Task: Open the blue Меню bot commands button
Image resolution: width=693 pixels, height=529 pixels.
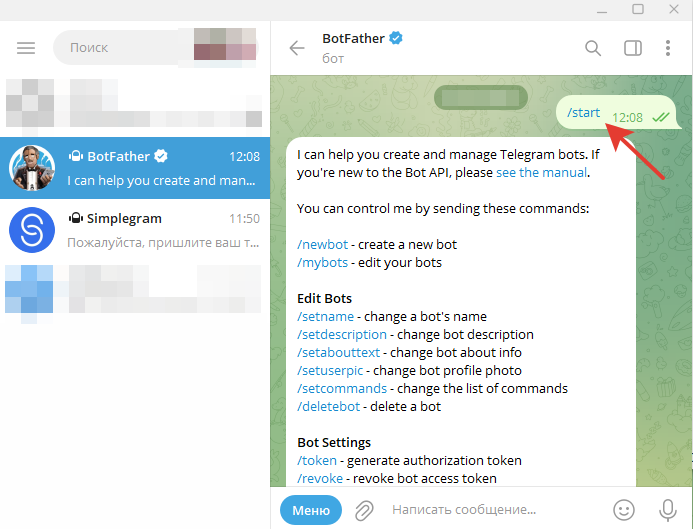Action: 310,510
